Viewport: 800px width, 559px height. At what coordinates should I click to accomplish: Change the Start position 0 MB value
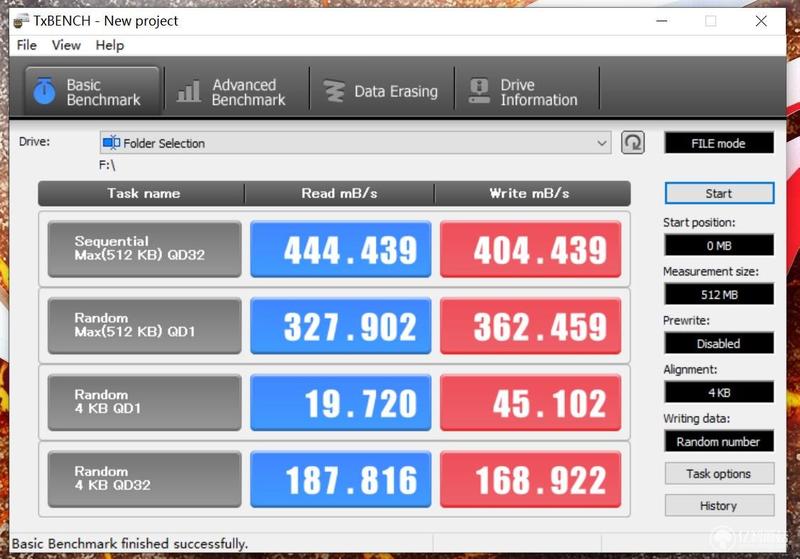point(719,245)
